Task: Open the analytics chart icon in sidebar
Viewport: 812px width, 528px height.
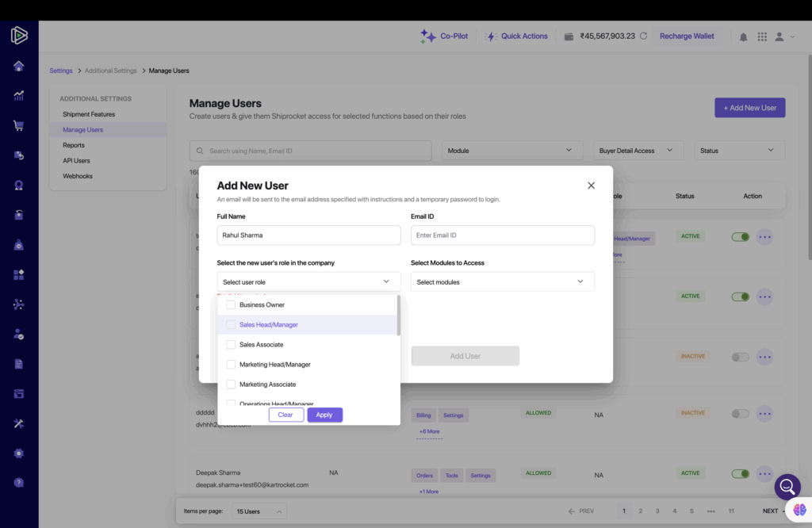Action: pos(18,95)
